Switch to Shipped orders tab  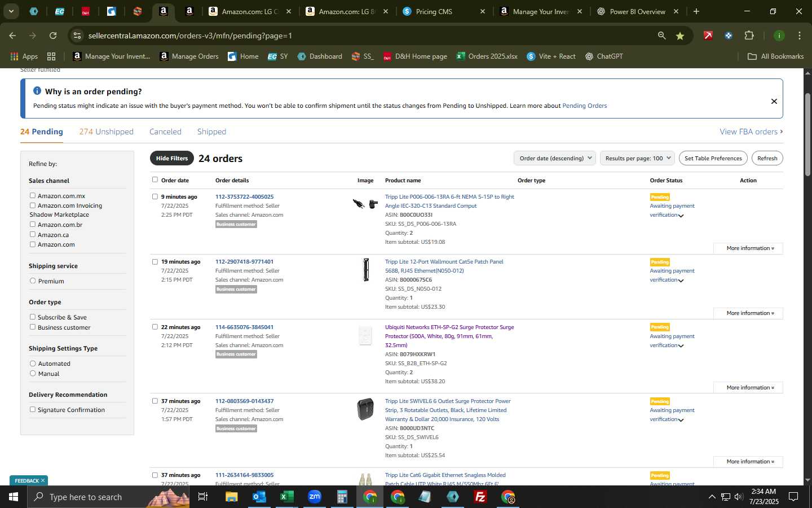[211, 132]
